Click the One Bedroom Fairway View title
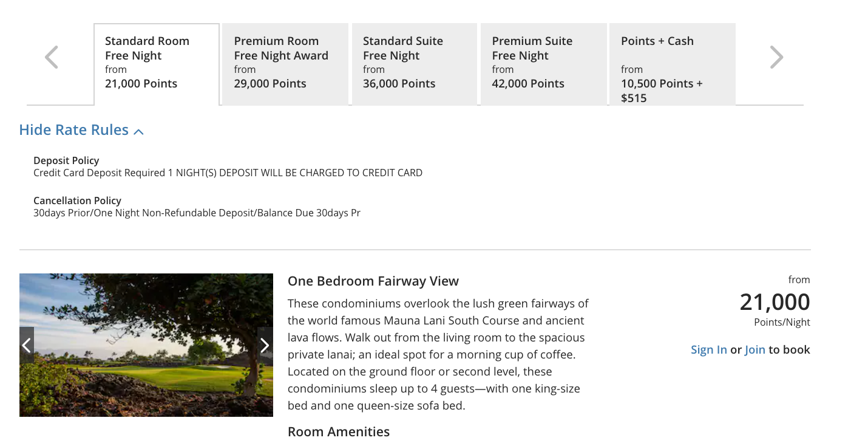The height and width of the screenshot is (446, 868). [373, 281]
